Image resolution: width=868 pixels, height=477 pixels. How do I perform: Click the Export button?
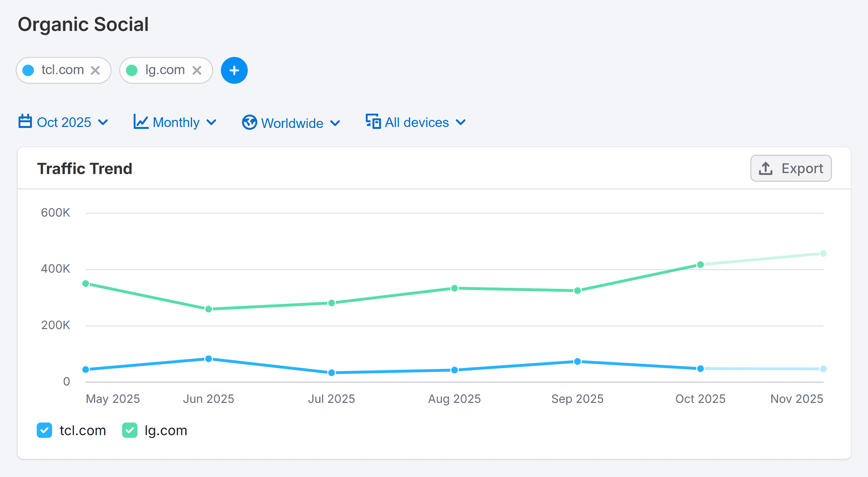pos(791,168)
